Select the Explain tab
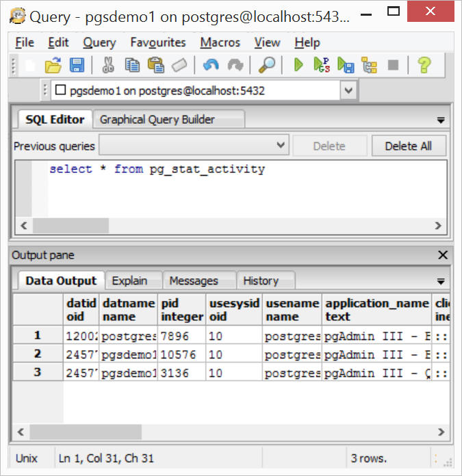 (x=133, y=281)
